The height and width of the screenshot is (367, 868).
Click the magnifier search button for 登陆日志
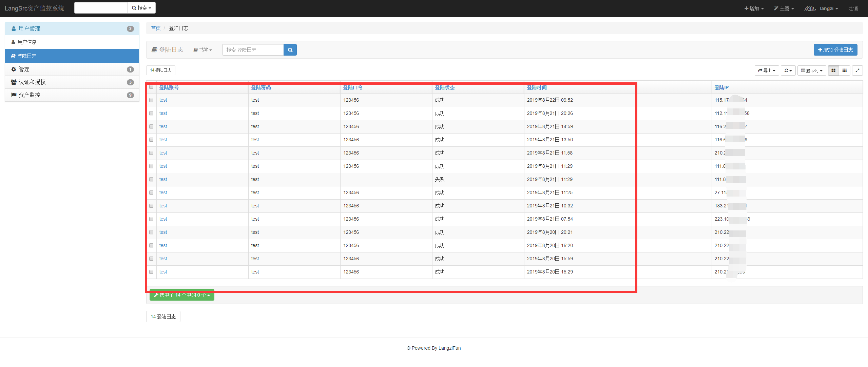tap(290, 50)
